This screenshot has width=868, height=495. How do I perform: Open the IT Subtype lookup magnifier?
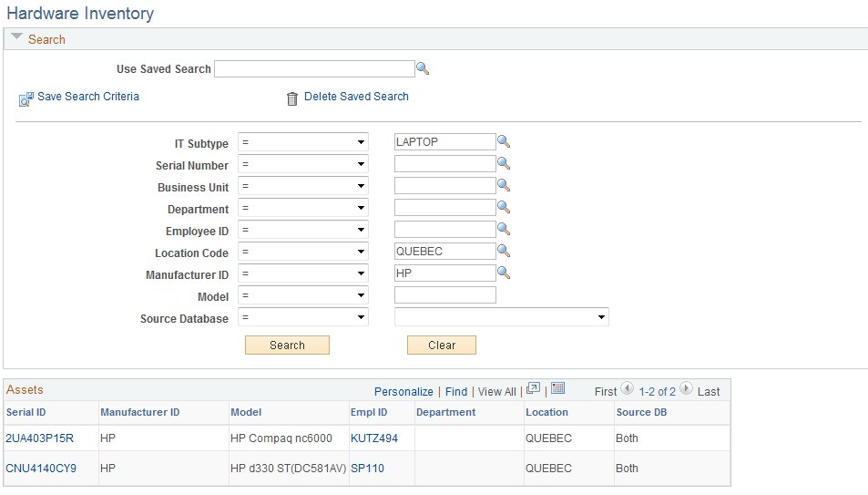[503, 141]
